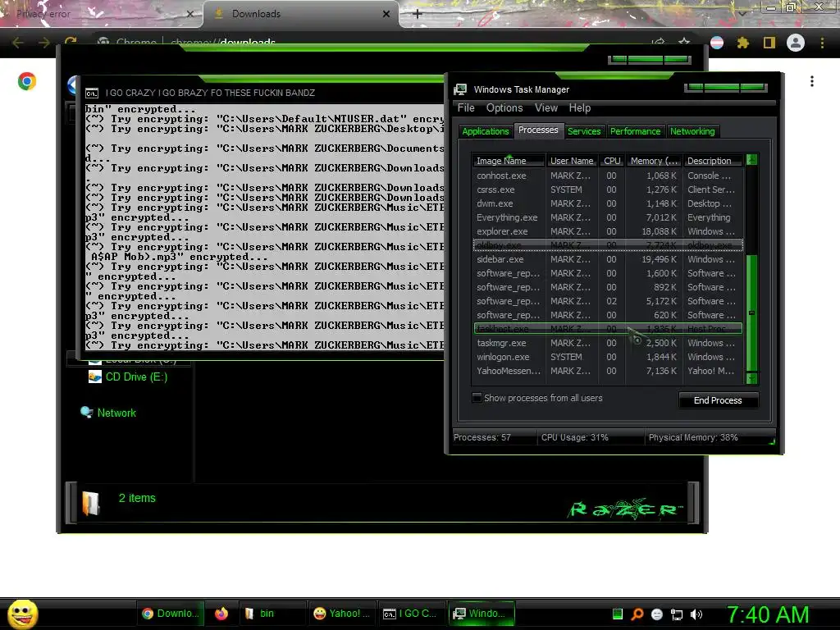Screen dimensions: 840x630
Task: Toggle the Chrome side panel icon
Action: 769,43
